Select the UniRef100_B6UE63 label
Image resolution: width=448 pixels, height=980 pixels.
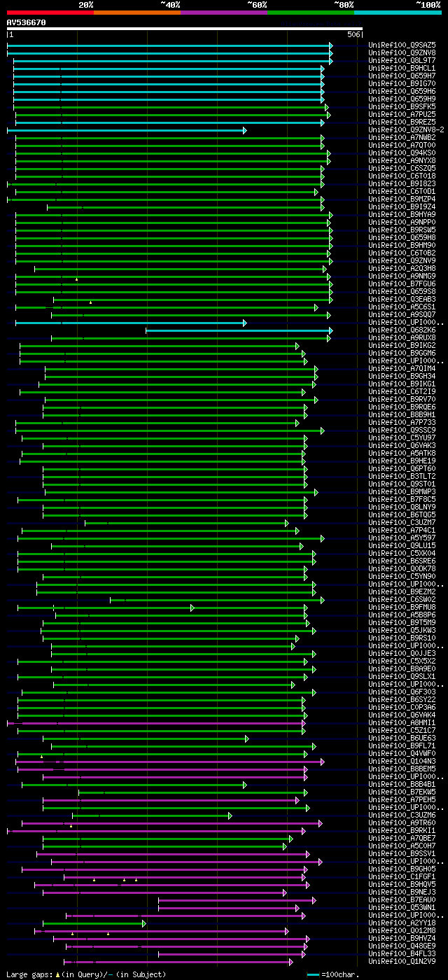tap(403, 738)
